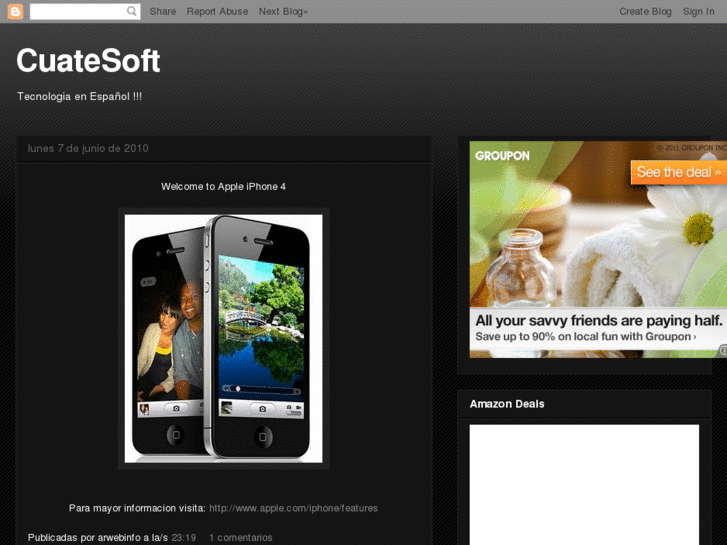Image resolution: width=727 pixels, height=545 pixels.
Task: Open the apple.com/iphone/features link
Action: click(293, 508)
